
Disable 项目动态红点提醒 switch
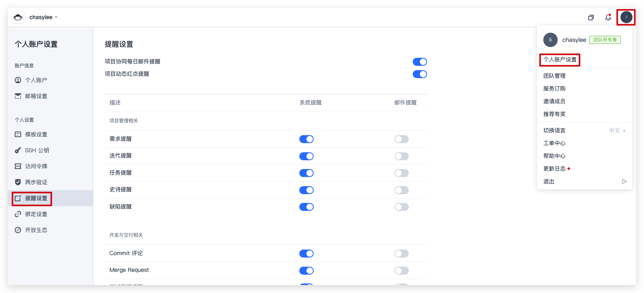(420, 74)
